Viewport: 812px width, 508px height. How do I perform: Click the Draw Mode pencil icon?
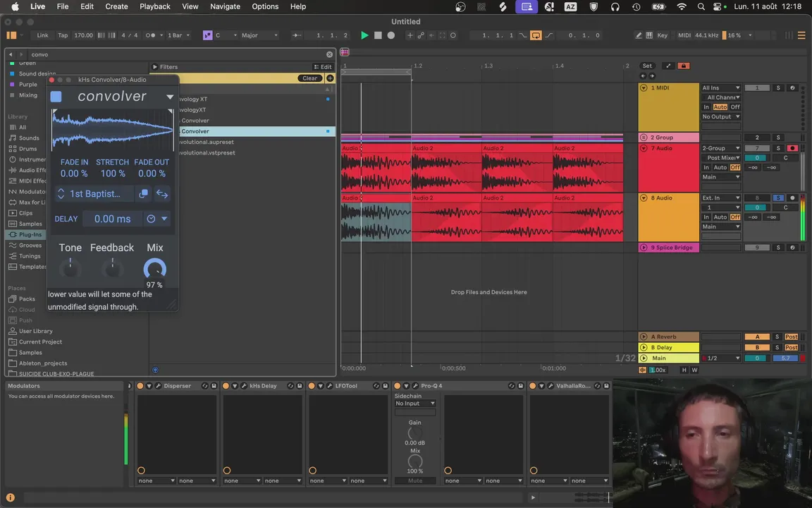tap(639, 35)
